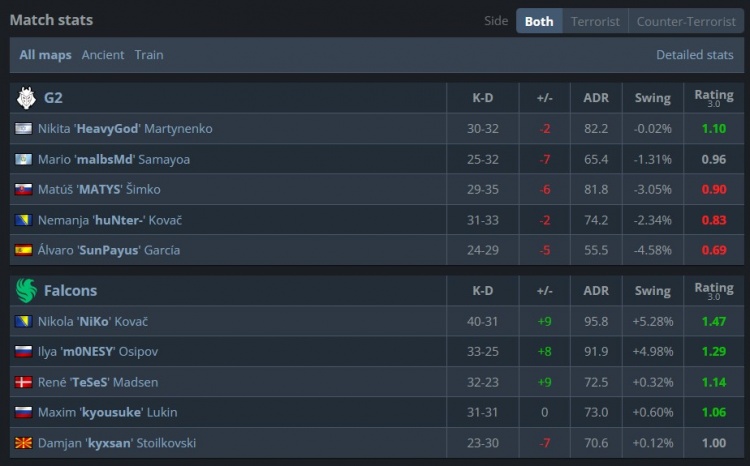Select the Both side filter

pyautogui.click(x=539, y=22)
